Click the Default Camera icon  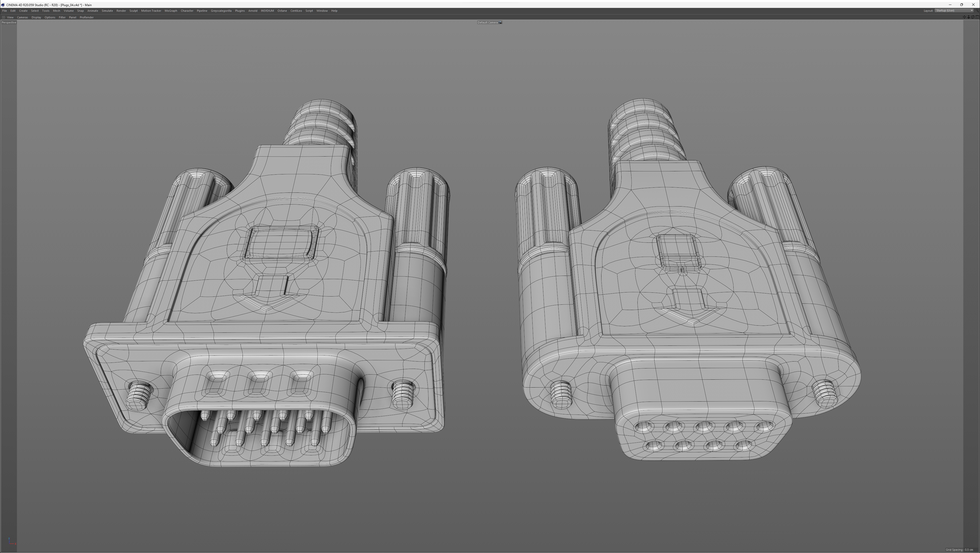tap(500, 22)
